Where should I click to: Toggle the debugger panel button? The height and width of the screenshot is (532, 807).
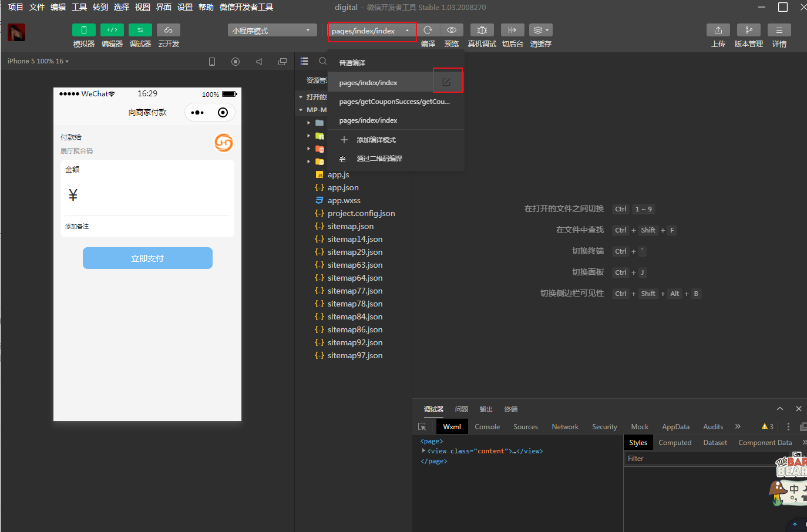pyautogui.click(x=140, y=30)
